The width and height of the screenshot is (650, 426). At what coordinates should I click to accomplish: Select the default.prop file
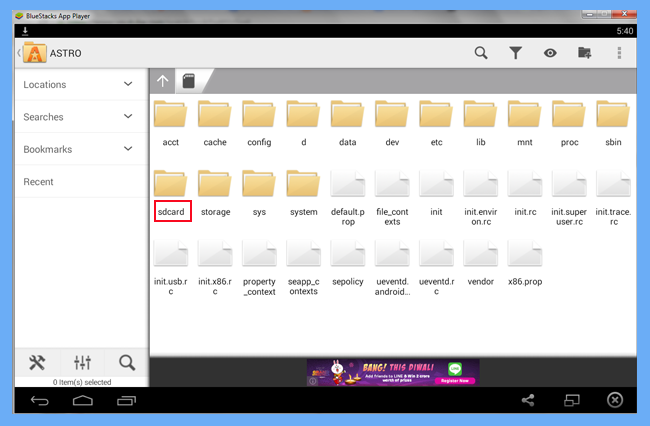tap(348, 198)
